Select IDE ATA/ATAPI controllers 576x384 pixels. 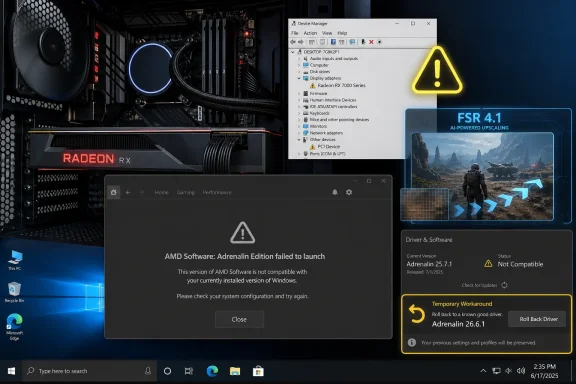tap(333, 107)
